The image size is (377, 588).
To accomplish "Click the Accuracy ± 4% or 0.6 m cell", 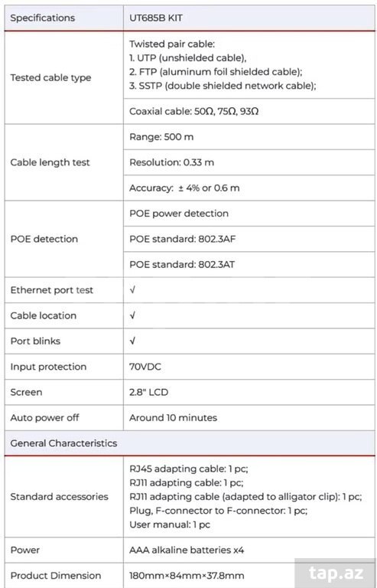I will click(249, 188).
